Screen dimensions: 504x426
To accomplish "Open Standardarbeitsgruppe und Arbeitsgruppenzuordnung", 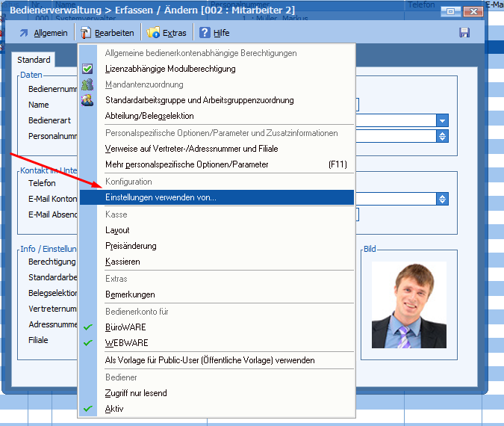I will [x=199, y=100].
